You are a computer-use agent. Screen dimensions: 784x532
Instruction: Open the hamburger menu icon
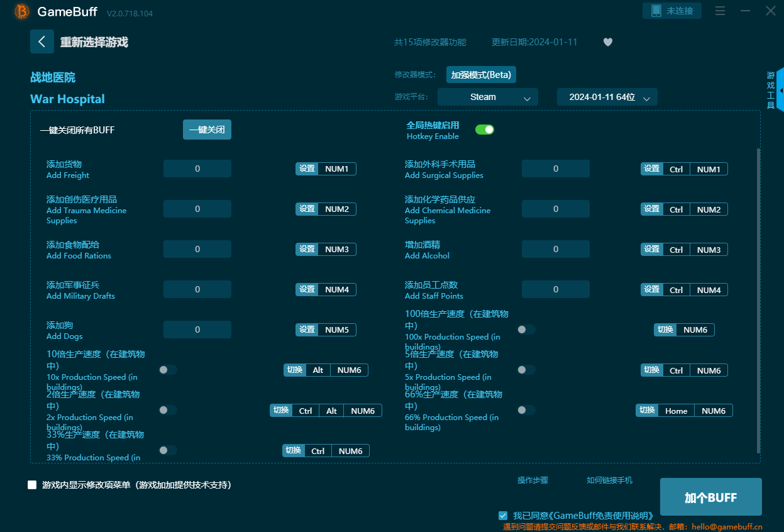[x=721, y=11]
